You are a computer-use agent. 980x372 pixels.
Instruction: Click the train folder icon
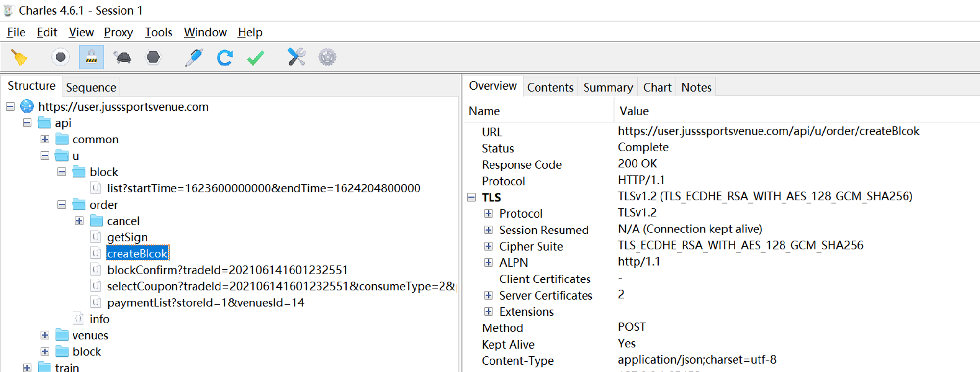[x=45, y=367]
